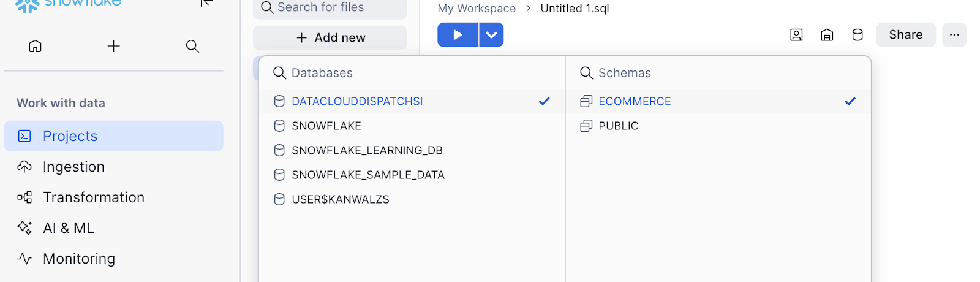Select SNOWFLAKE_SAMPLE_DATA database
The image size is (980, 282).
click(367, 175)
